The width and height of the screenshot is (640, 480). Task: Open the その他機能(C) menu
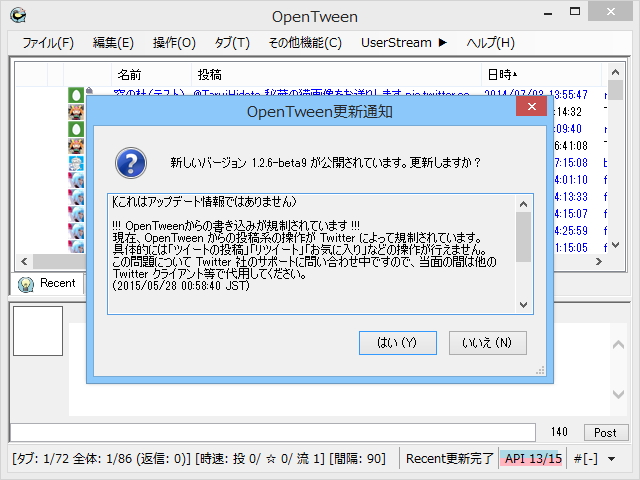click(305, 42)
